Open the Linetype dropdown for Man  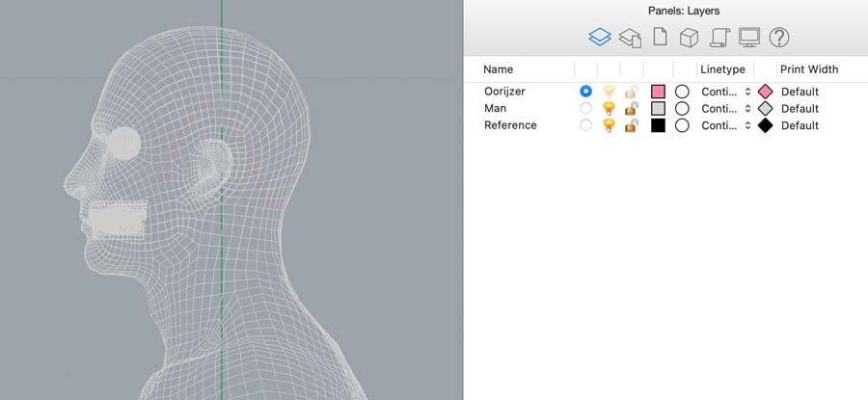click(725, 109)
